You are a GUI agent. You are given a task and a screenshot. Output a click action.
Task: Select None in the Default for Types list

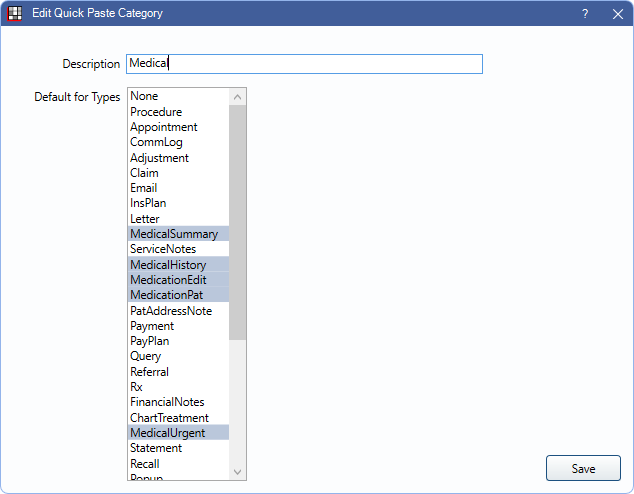click(x=178, y=96)
